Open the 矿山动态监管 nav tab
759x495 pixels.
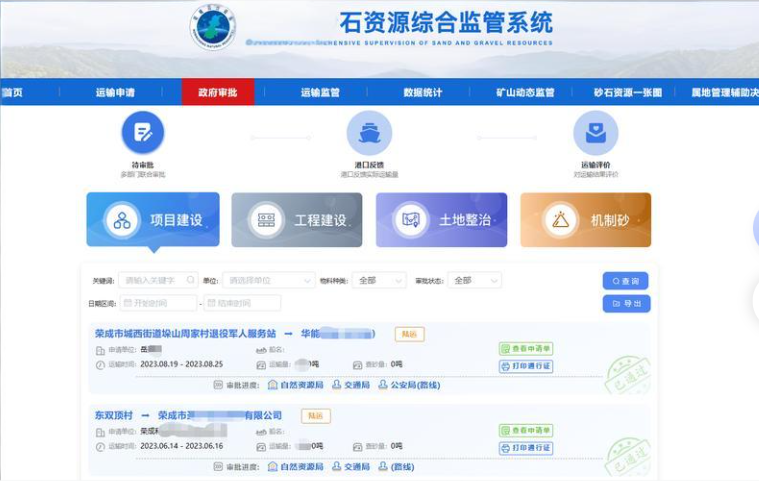[x=526, y=92]
